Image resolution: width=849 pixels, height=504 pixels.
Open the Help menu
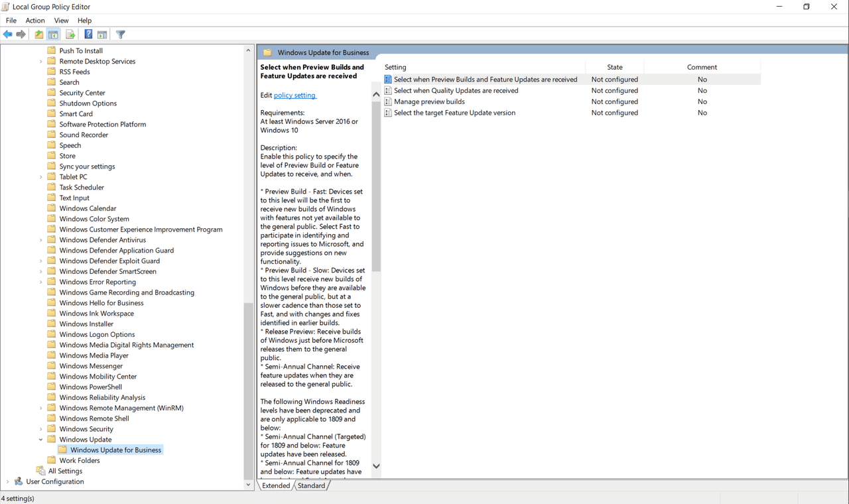84,21
